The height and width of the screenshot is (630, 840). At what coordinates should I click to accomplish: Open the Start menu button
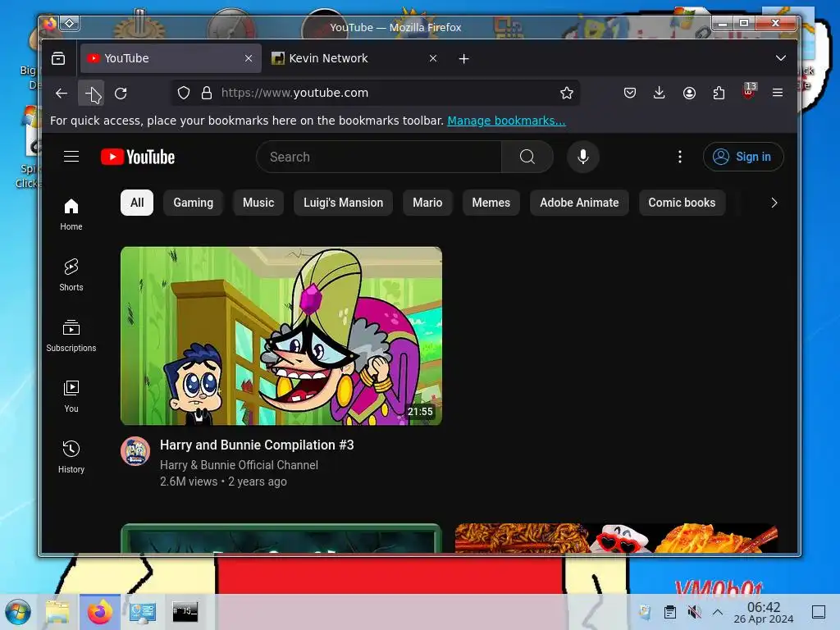pyautogui.click(x=18, y=612)
